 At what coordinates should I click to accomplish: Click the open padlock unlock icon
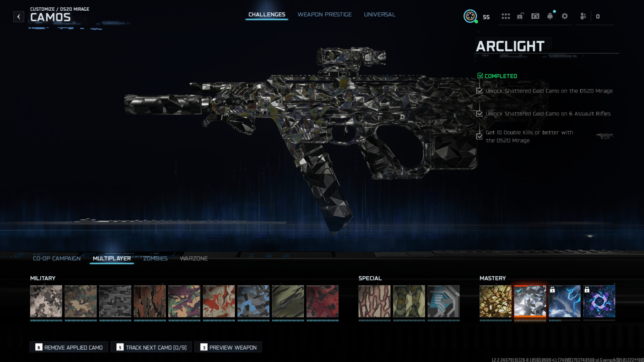pyautogui.click(x=520, y=16)
